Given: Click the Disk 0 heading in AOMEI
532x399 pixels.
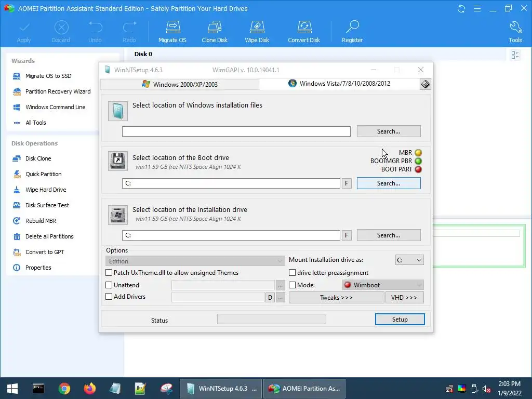Looking at the screenshot, I should (143, 54).
